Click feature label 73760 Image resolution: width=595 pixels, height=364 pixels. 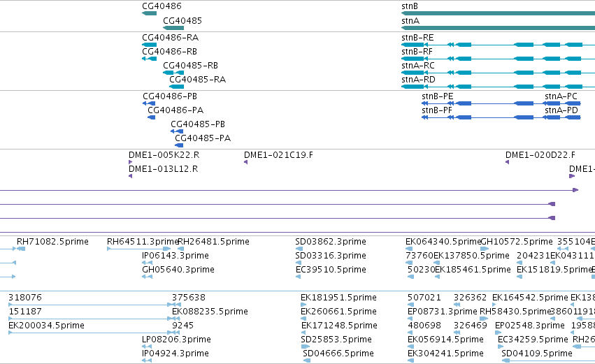420,256
